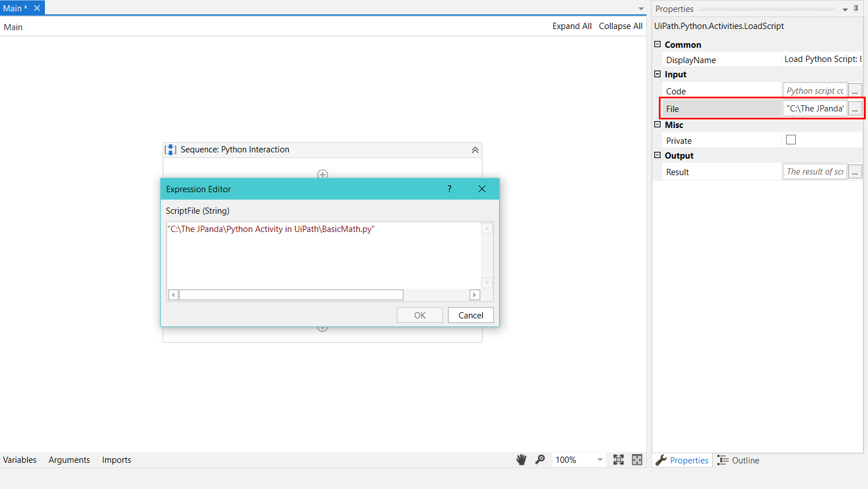Viewport: 868px width, 489px height.
Task: Open the Code expression editor via its ellipsis
Action: tap(855, 90)
